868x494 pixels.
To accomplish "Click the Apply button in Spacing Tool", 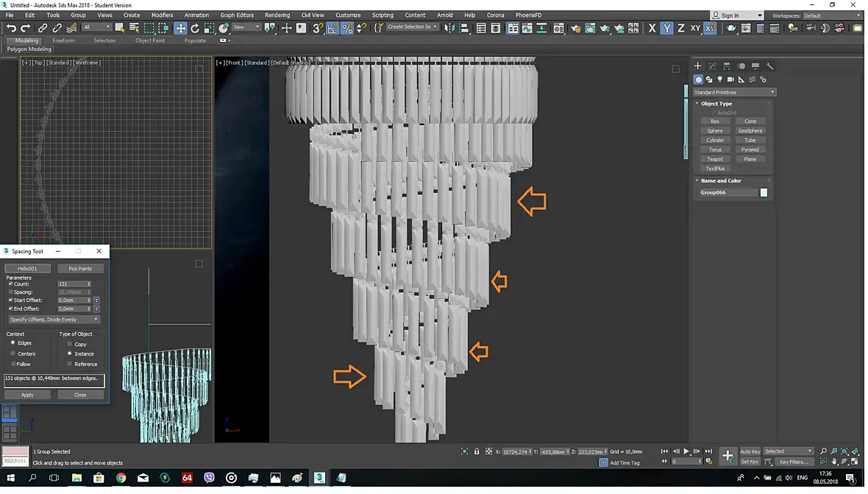I will click(27, 395).
